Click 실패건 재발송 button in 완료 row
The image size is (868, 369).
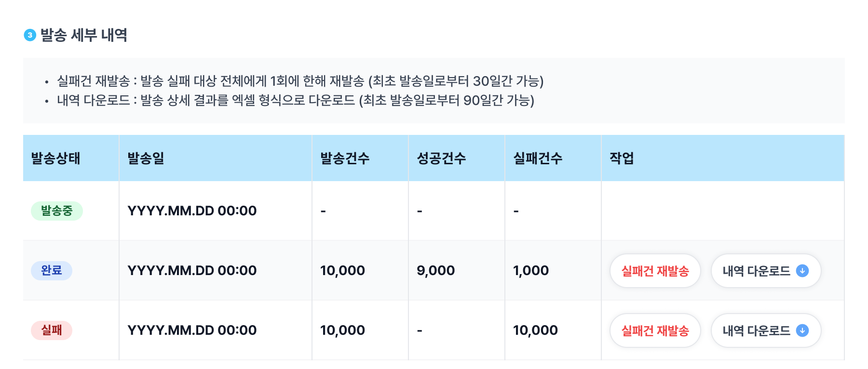(655, 271)
